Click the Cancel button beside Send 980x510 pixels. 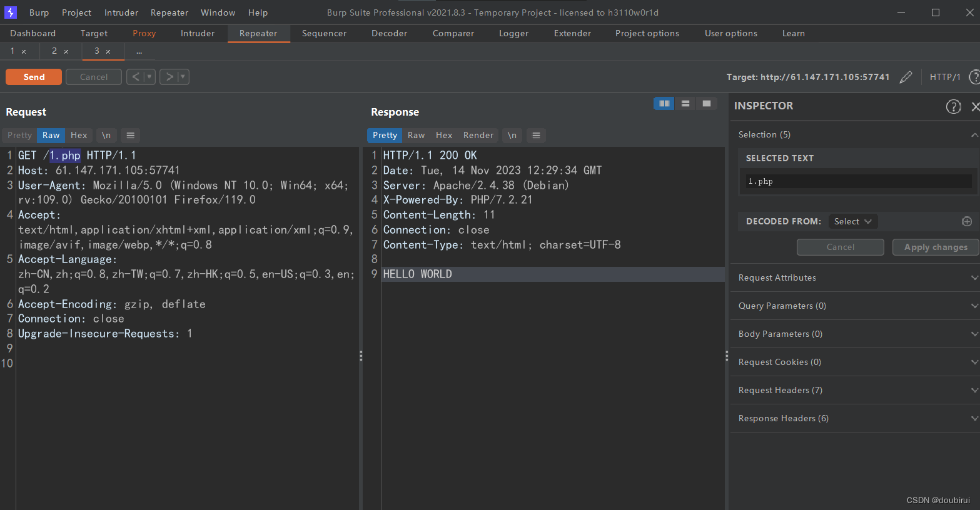[x=94, y=77]
